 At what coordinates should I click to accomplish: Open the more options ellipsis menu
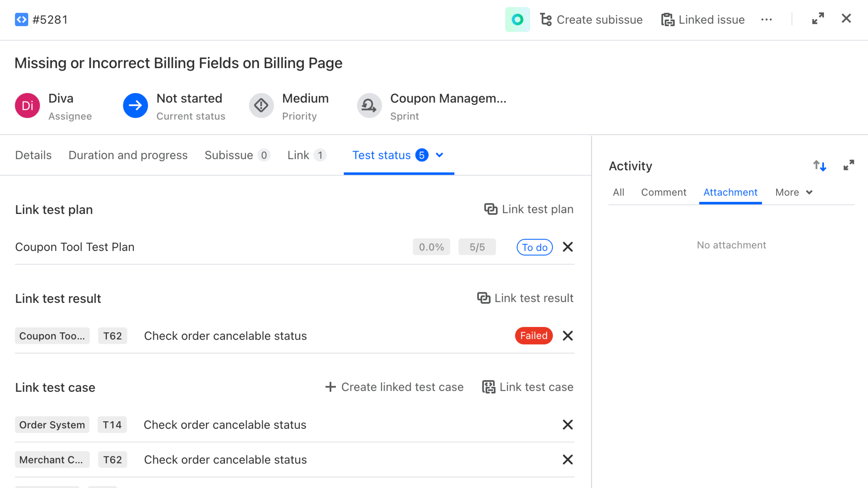(x=767, y=19)
